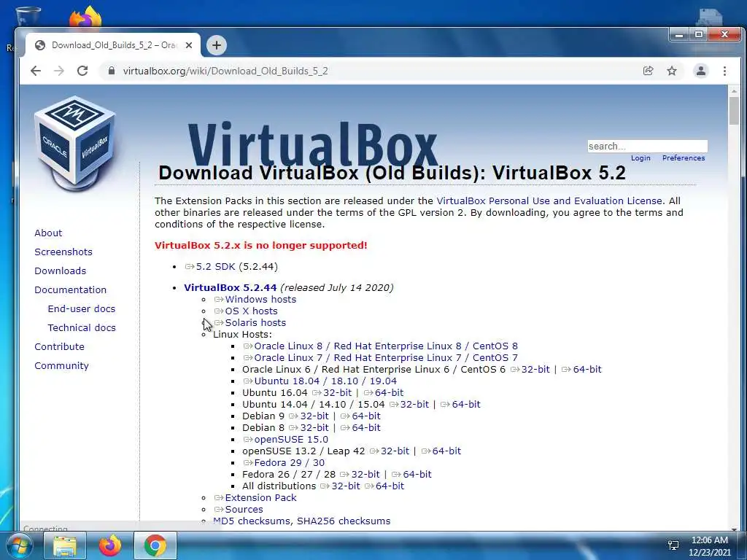Open the Preferences link
The image size is (747, 560).
(x=684, y=158)
